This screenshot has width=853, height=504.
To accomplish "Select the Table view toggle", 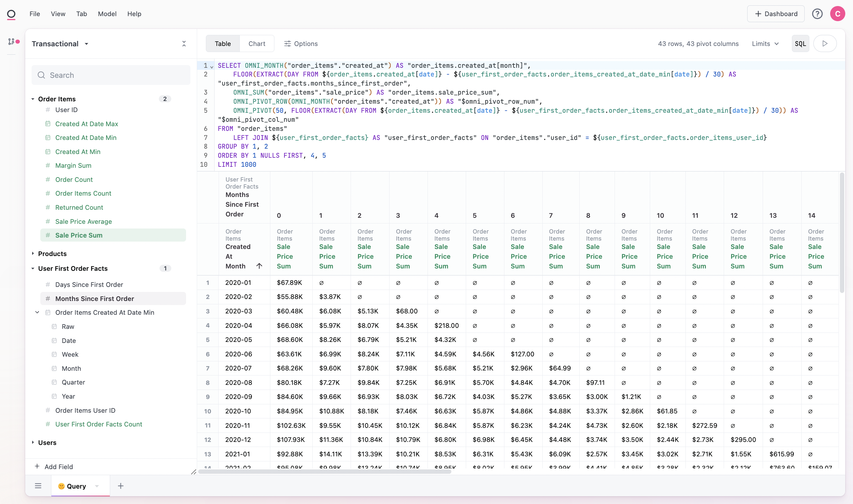I will (x=223, y=44).
